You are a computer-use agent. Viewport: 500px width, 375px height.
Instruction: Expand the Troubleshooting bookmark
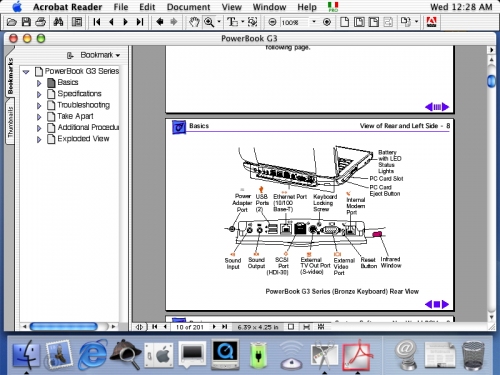[39, 106]
